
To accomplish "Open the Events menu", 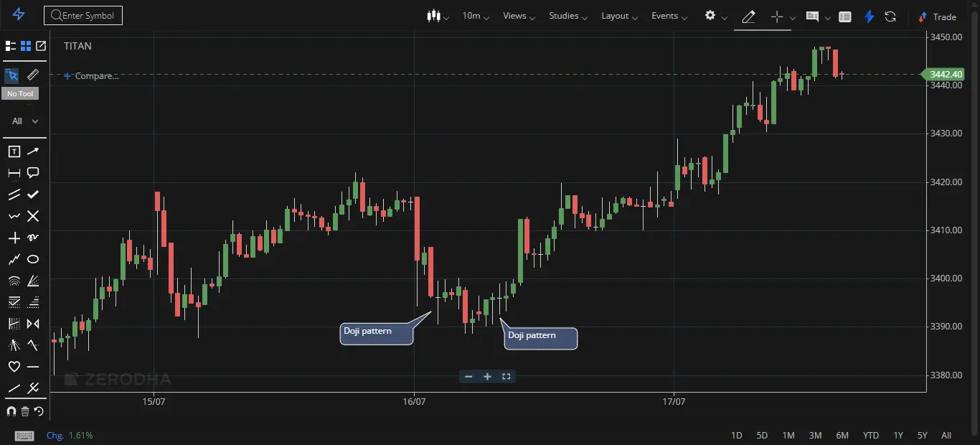I will pos(669,16).
